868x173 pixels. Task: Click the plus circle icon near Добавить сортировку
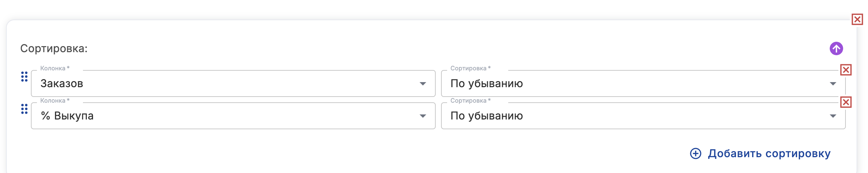click(695, 153)
